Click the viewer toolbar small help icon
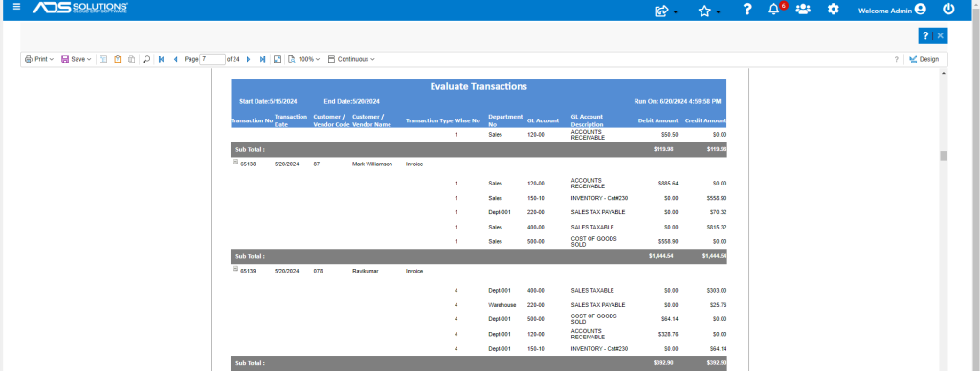 pos(896,59)
